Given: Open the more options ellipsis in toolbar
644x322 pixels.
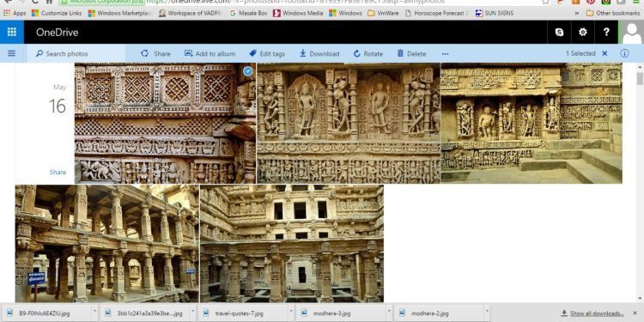Looking at the screenshot, I should coord(445,54).
